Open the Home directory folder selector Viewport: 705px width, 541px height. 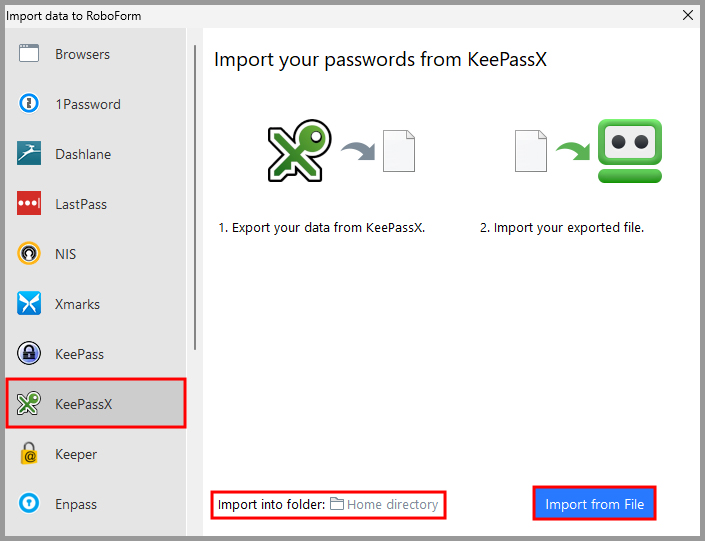[x=384, y=505]
